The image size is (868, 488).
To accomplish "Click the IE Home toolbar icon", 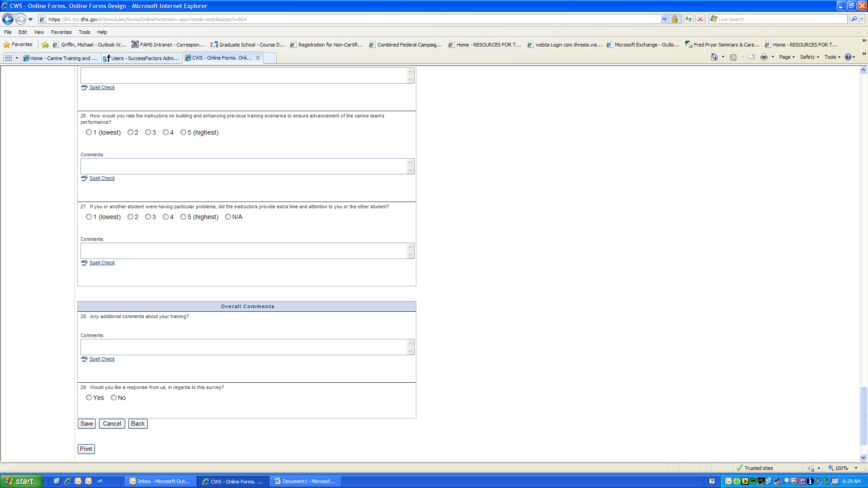I will tap(714, 57).
